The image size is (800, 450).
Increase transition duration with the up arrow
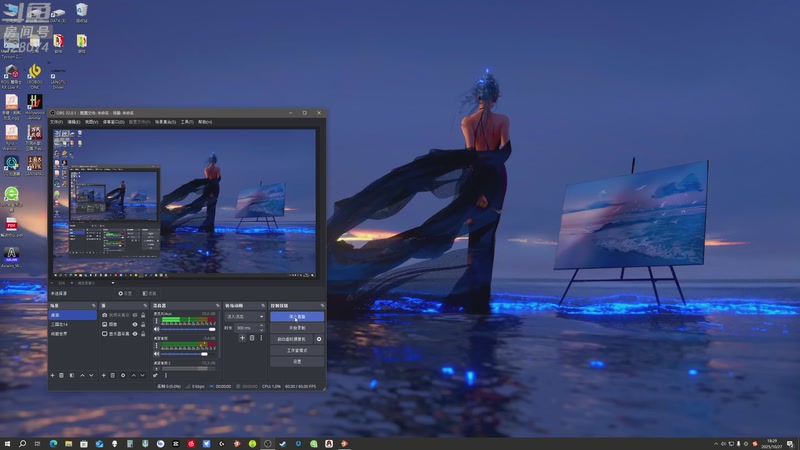[261, 326]
